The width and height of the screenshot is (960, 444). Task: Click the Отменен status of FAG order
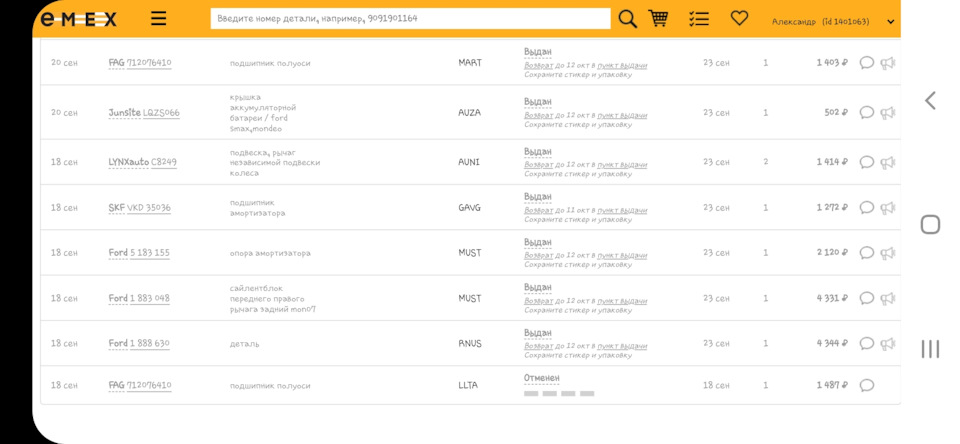click(x=542, y=378)
